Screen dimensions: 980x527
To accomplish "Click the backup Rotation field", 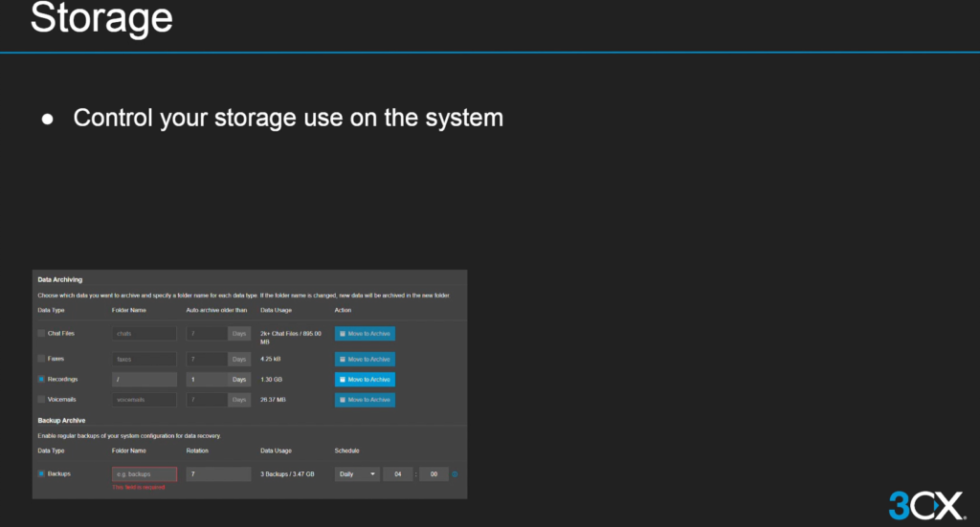I will [218, 474].
